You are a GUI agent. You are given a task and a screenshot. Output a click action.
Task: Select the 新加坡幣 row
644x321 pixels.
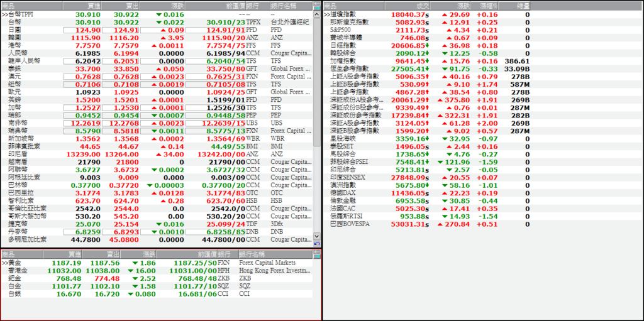point(157,138)
